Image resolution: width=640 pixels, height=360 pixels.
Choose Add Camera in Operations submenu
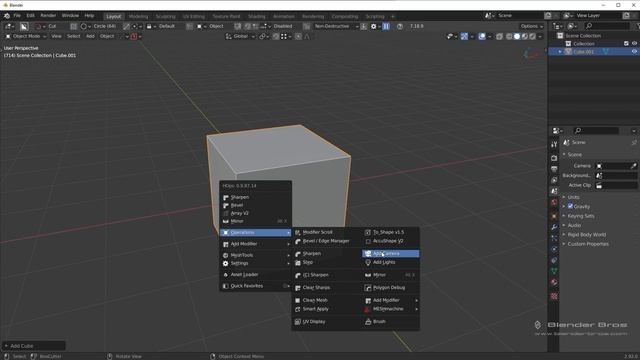pos(391,253)
